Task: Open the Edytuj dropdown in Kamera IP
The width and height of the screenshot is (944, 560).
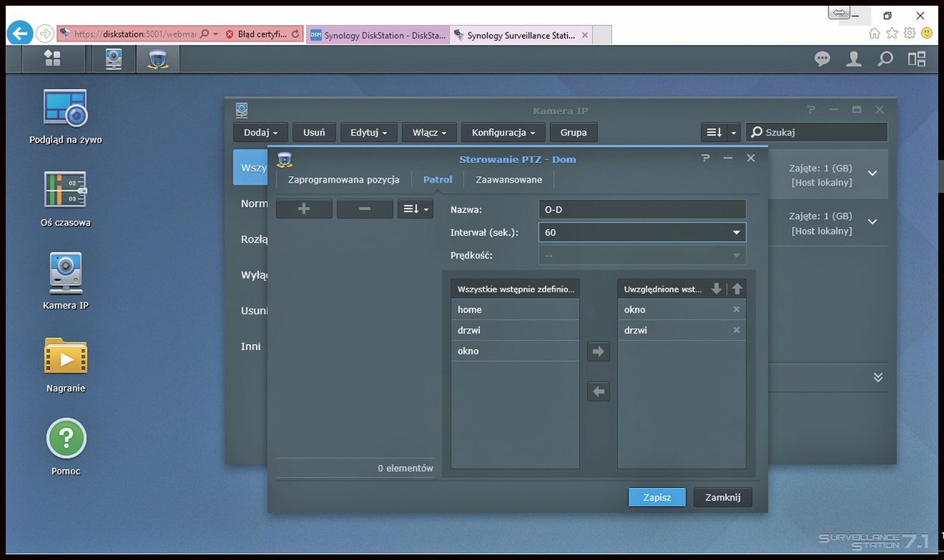Action: tap(367, 133)
